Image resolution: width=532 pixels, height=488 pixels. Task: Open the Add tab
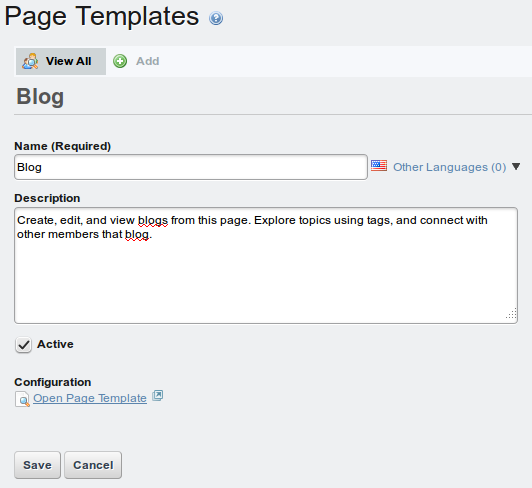click(x=147, y=61)
